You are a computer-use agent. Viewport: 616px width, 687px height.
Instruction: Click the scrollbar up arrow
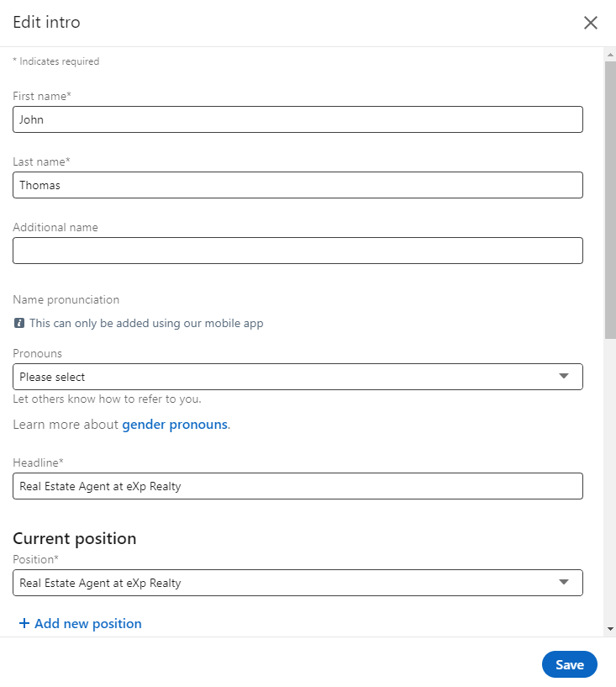609,53
